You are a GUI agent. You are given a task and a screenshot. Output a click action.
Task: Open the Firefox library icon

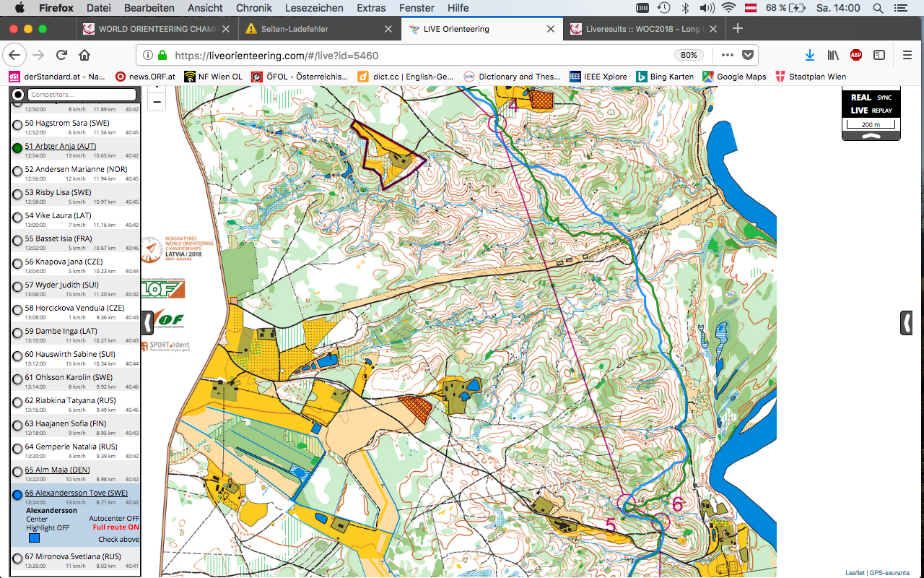[833, 55]
